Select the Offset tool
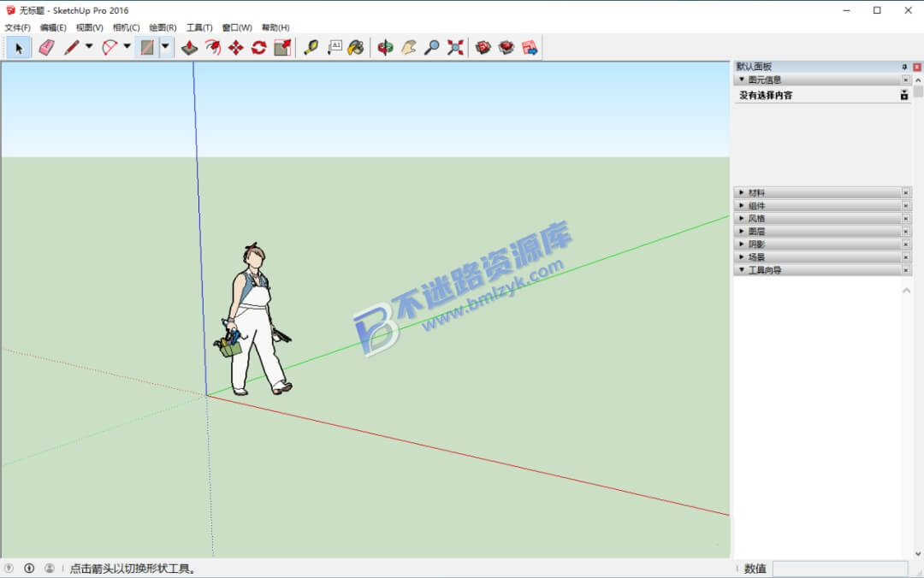This screenshot has height=578, width=924. [213, 48]
